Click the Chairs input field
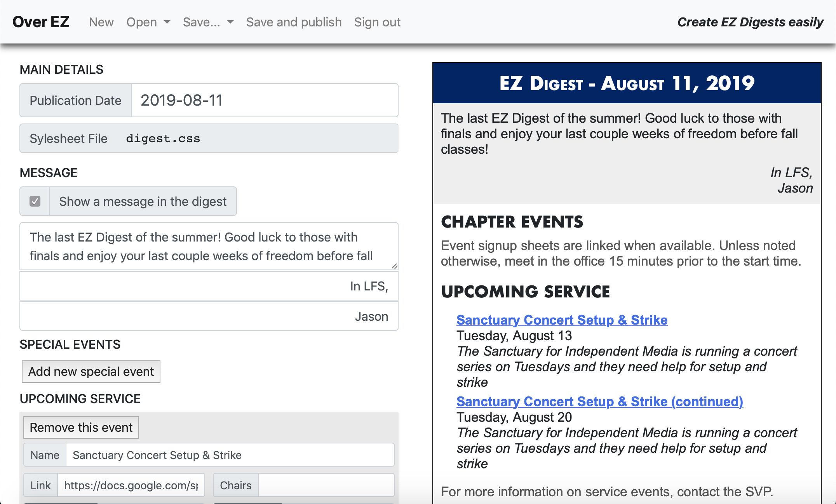 (x=326, y=485)
